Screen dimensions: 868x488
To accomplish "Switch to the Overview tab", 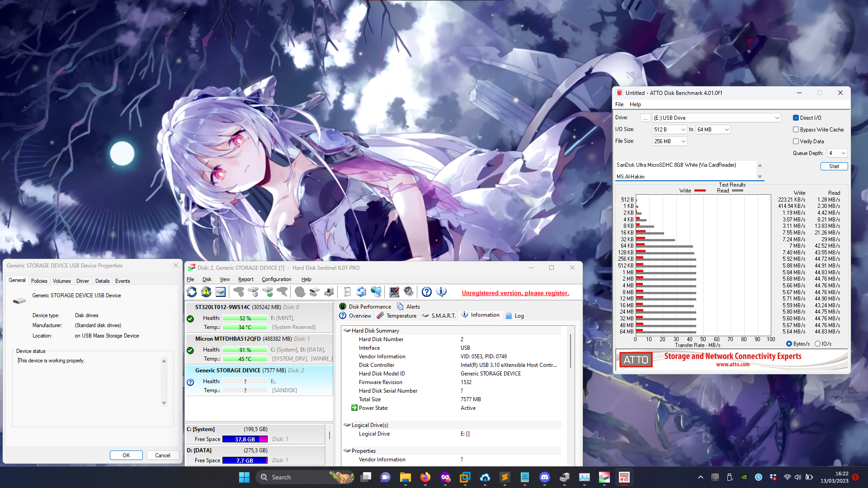I will click(x=355, y=316).
